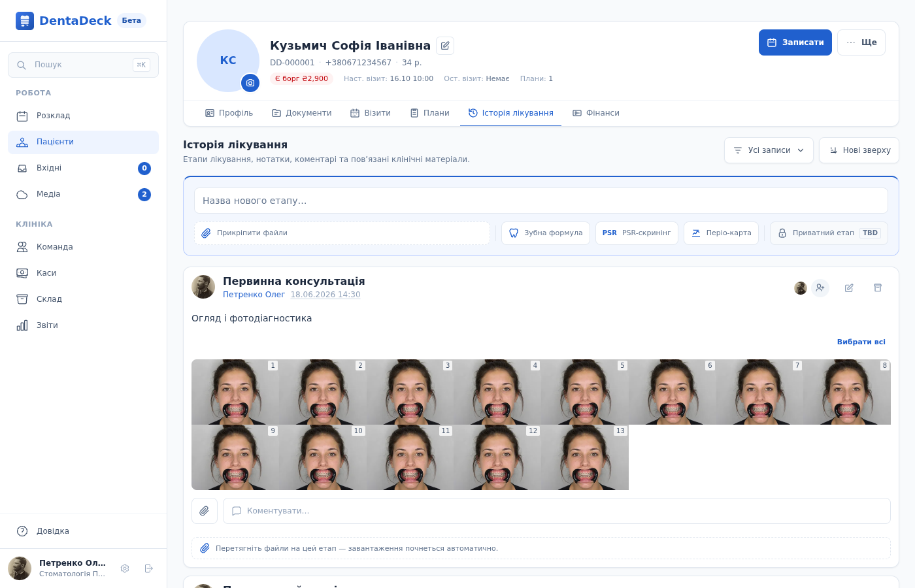Click the edit pencil next to patient name
915x588 pixels.
coord(445,46)
